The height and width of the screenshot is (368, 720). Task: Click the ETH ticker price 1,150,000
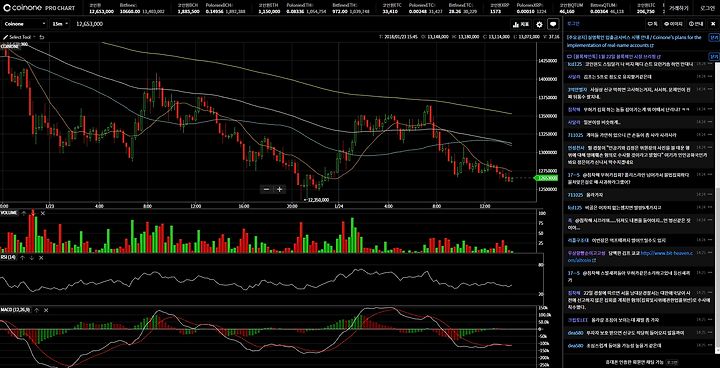click(269, 11)
